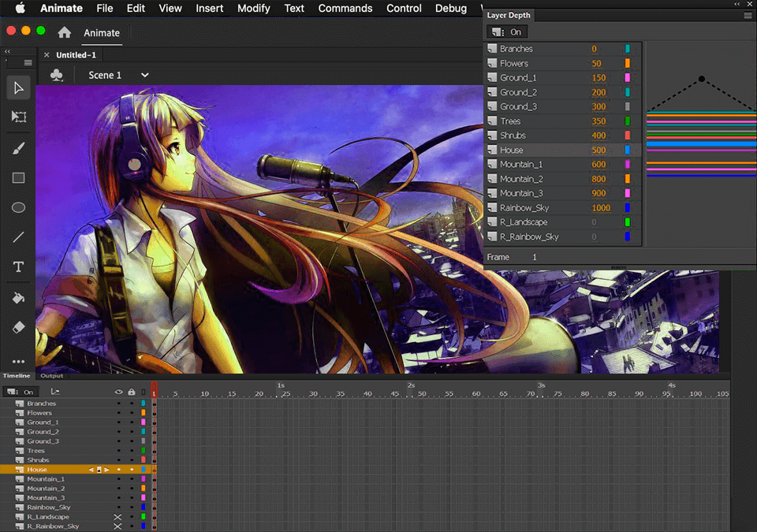
Task: Click the Flowers depth value 50
Action: click(x=596, y=64)
